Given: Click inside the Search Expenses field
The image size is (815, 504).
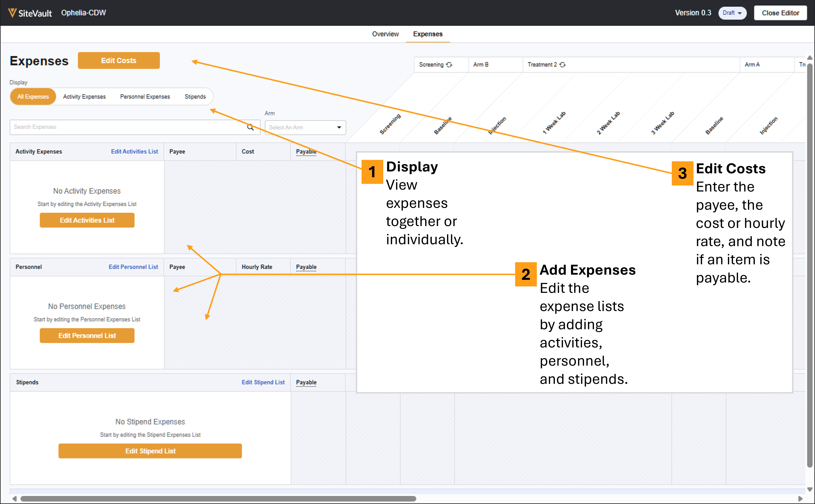Looking at the screenshot, I should click(x=127, y=127).
